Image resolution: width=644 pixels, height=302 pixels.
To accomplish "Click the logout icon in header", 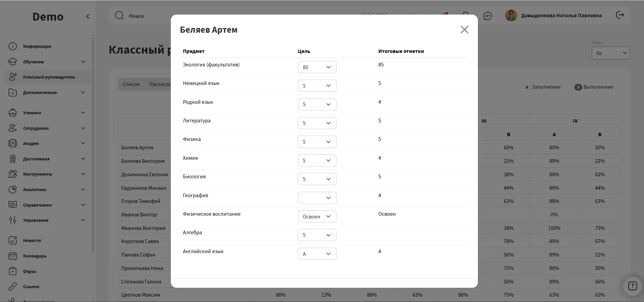I will (620, 15).
